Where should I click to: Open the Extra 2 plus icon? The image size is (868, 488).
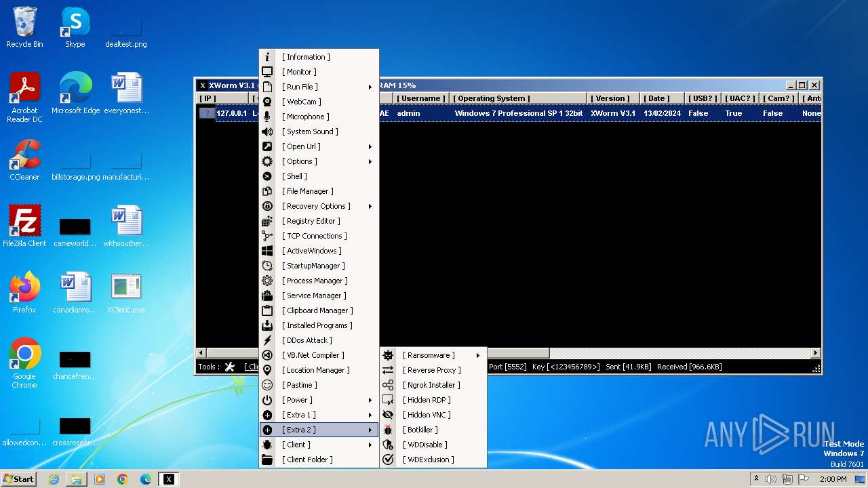point(267,430)
